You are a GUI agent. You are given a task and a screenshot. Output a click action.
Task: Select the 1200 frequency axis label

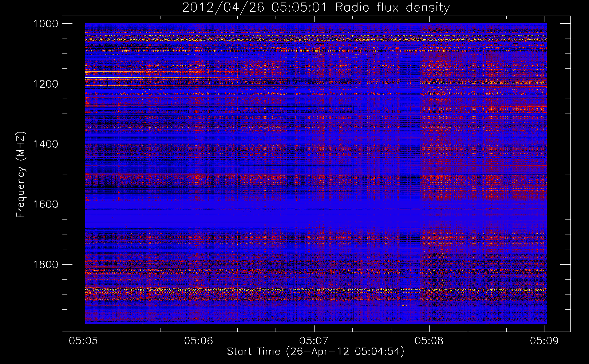point(46,84)
